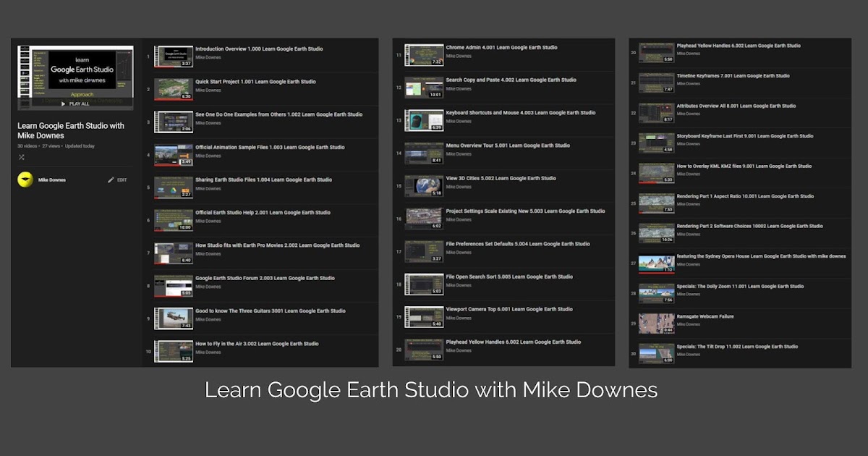868x456 pixels.
Task: Click Mike Downes under Chrome Admin 4.001
Action: click(459, 56)
